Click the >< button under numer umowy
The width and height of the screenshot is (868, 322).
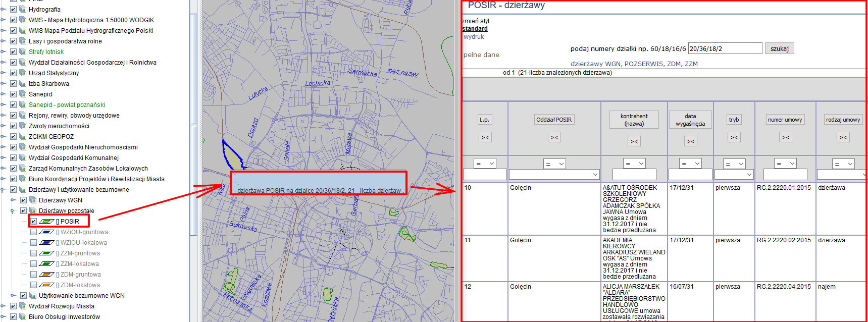tap(785, 137)
